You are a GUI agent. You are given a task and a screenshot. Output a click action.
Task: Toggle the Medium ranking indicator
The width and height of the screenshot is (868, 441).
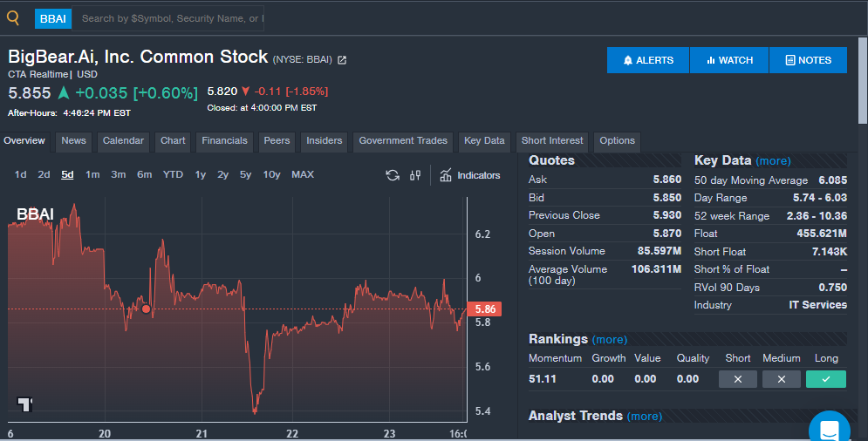781,379
